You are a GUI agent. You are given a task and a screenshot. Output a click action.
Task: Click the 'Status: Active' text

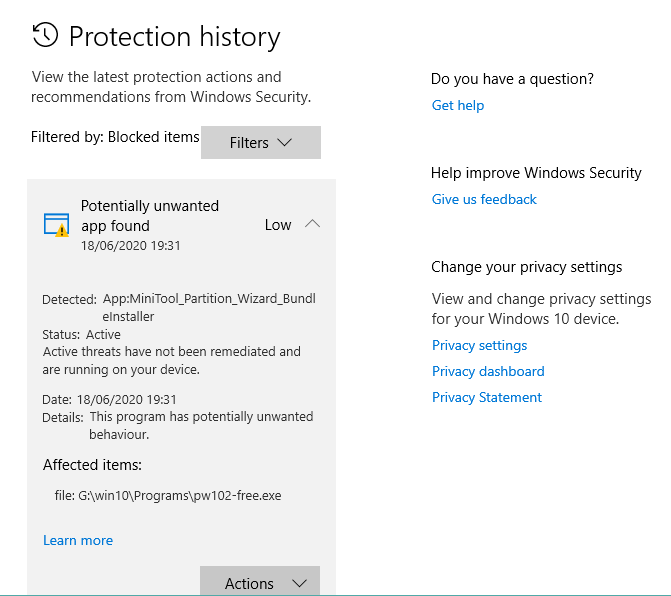[81, 334]
